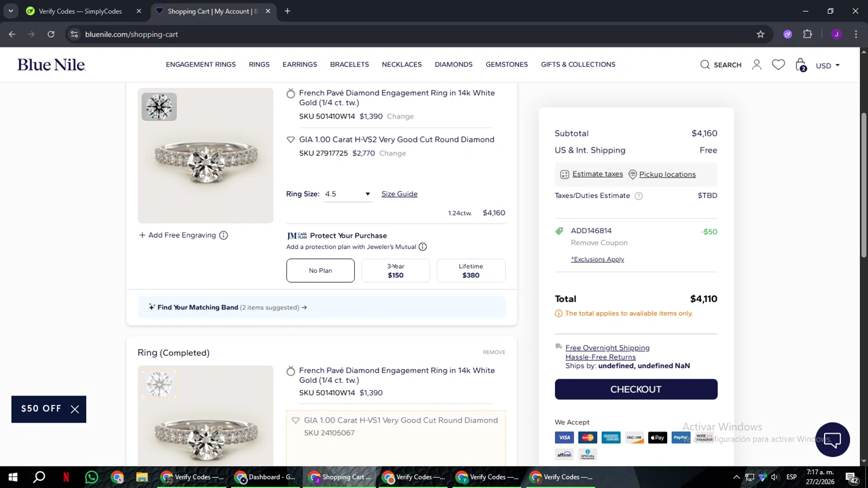
Task: Bookmark this page with star icon
Action: tap(760, 34)
